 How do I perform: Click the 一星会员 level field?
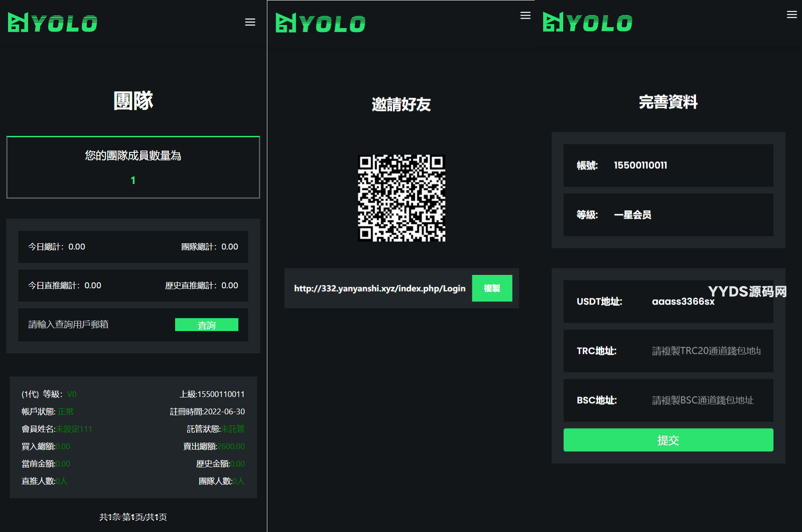[632, 215]
